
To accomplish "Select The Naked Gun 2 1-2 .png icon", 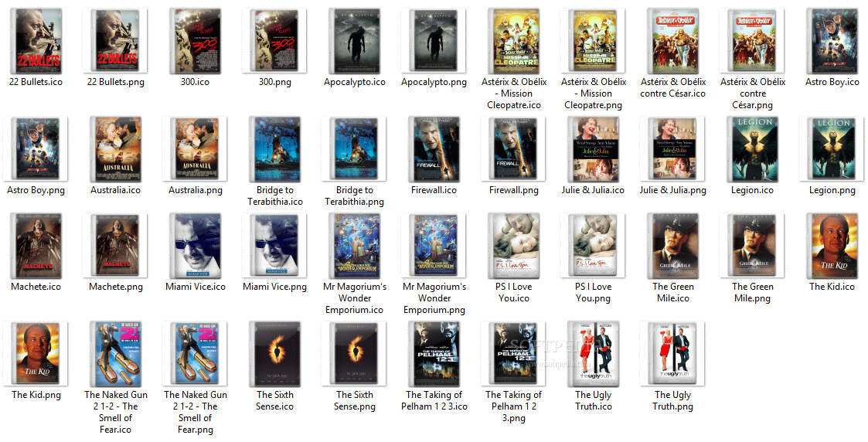I will click(196, 353).
